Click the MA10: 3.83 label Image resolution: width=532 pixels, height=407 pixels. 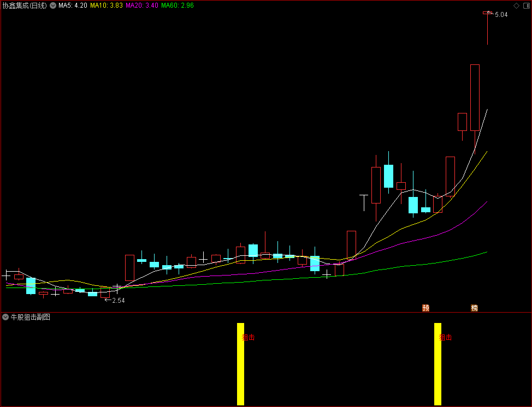point(107,5)
